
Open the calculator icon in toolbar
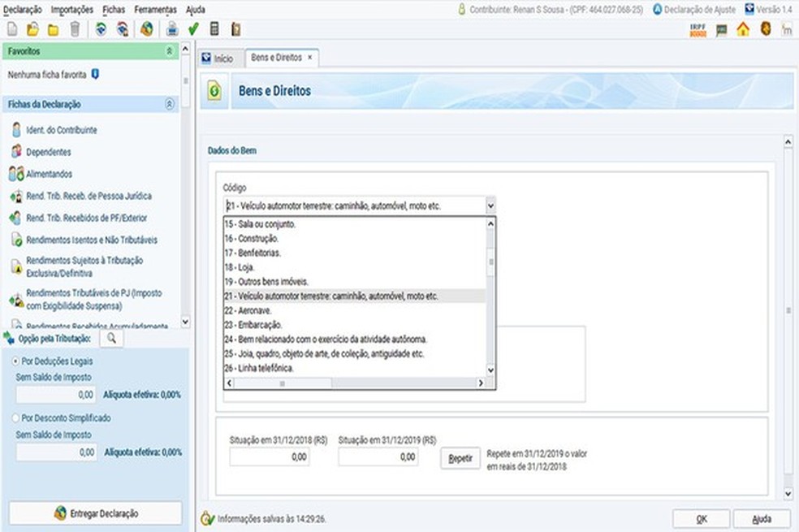(x=214, y=29)
